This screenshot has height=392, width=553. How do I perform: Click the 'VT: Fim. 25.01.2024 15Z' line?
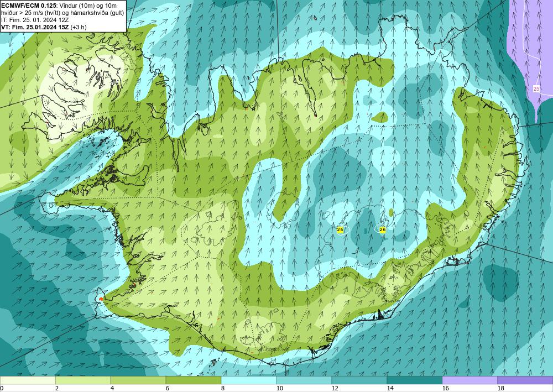click(x=35, y=27)
